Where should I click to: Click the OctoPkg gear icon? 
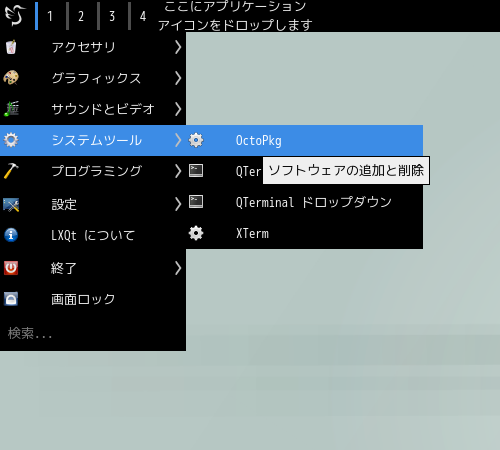click(196, 140)
